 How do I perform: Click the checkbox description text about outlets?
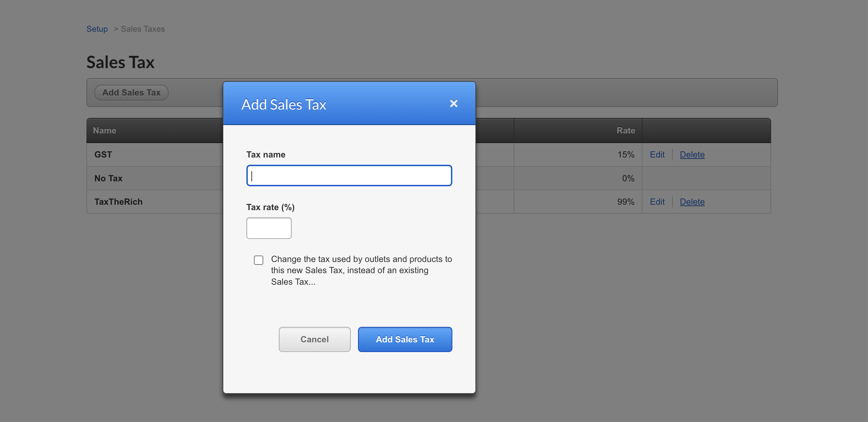pyautogui.click(x=361, y=270)
